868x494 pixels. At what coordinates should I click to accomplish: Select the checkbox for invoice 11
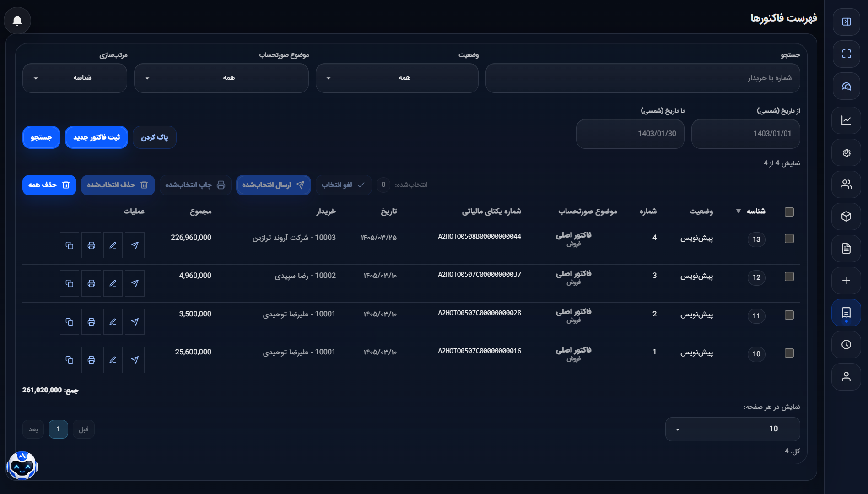click(789, 315)
